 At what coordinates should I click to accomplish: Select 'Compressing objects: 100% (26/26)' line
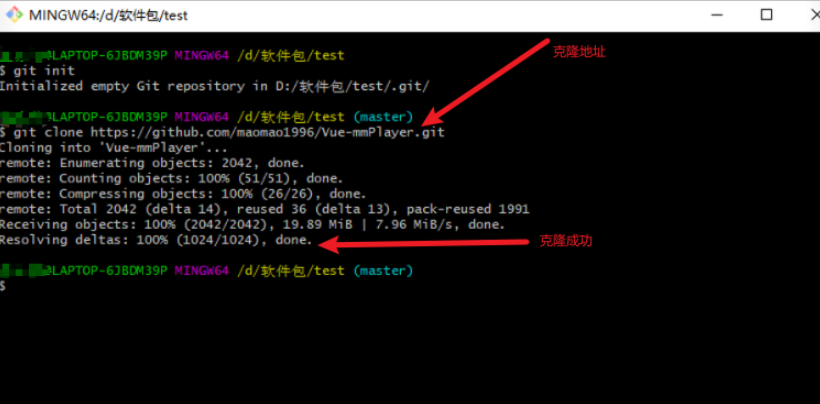click(183, 194)
